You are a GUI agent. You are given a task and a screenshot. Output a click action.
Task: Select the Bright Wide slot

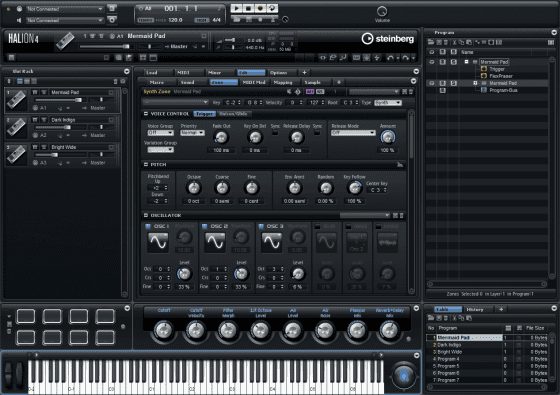pos(62,154)
